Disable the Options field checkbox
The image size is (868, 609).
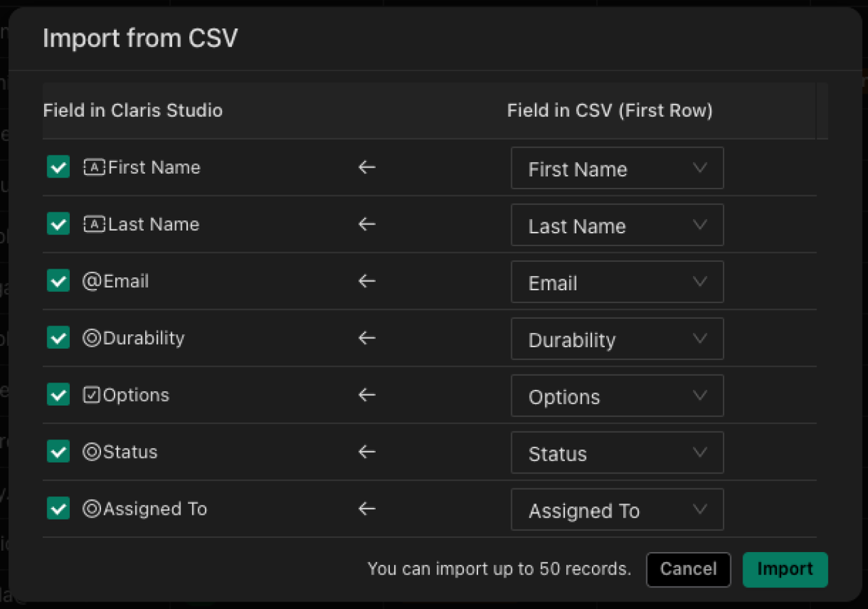pos(58,395)
